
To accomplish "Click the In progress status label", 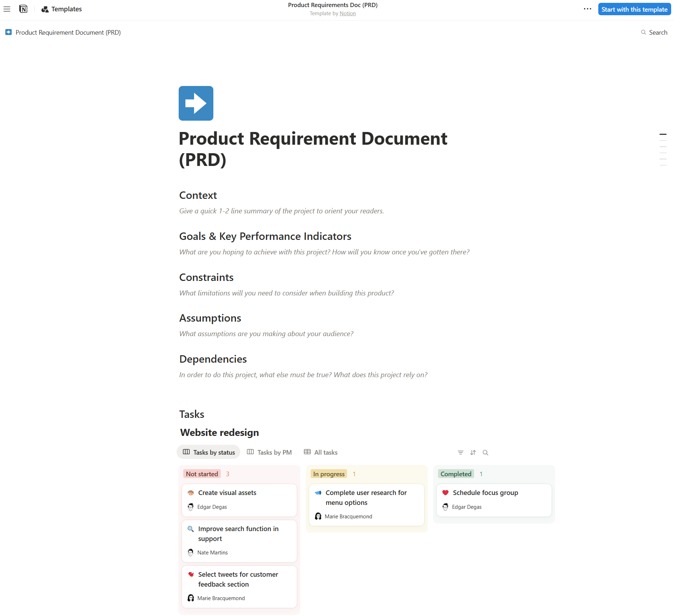I will [x=328, y=474].
